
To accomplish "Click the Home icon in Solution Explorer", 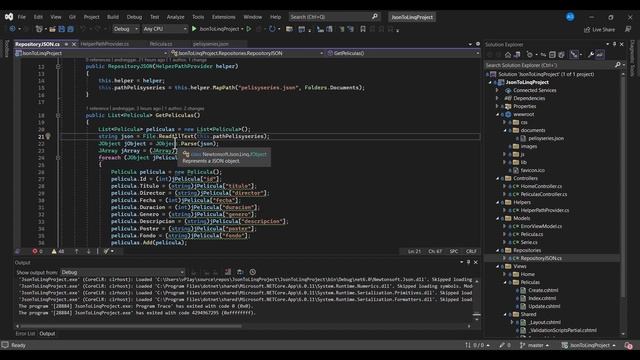I will click(508, 55).
